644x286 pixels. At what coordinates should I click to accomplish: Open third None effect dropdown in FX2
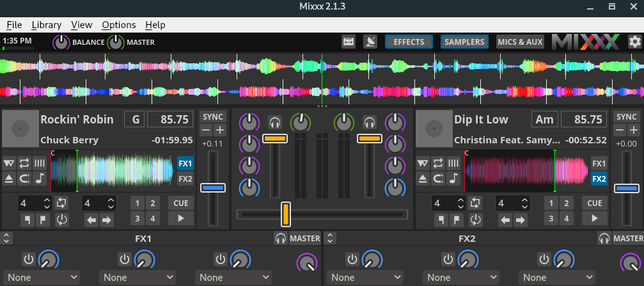coord(557,278)
